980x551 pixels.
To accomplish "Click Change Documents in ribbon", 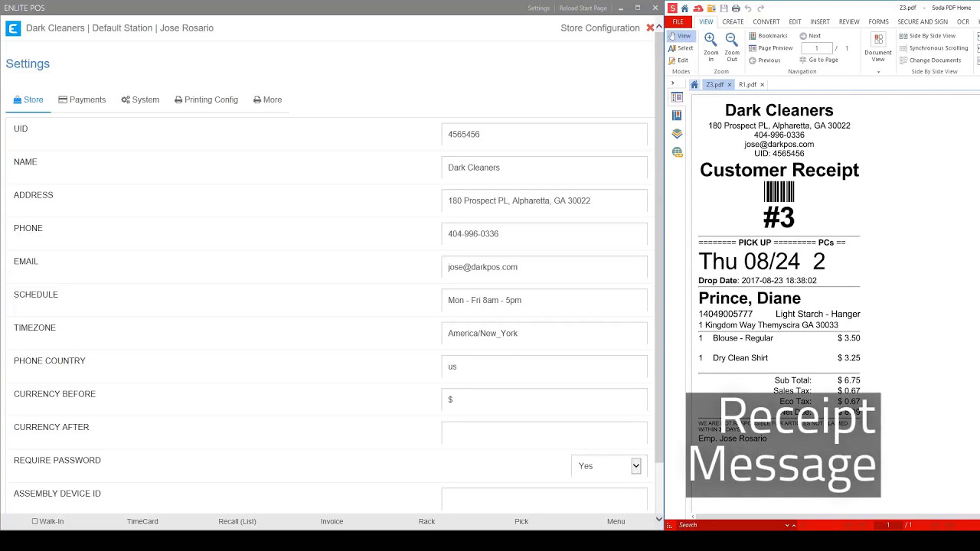I will coord(930,60).
